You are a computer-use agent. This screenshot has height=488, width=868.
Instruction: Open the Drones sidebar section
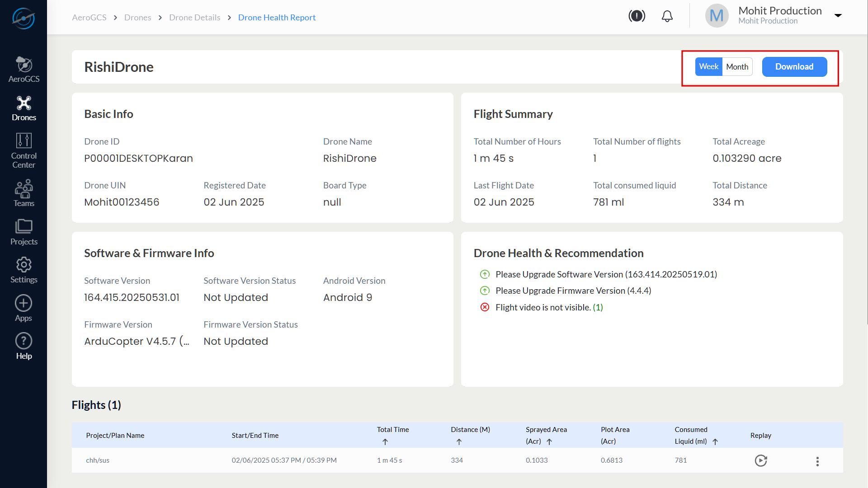24,108
